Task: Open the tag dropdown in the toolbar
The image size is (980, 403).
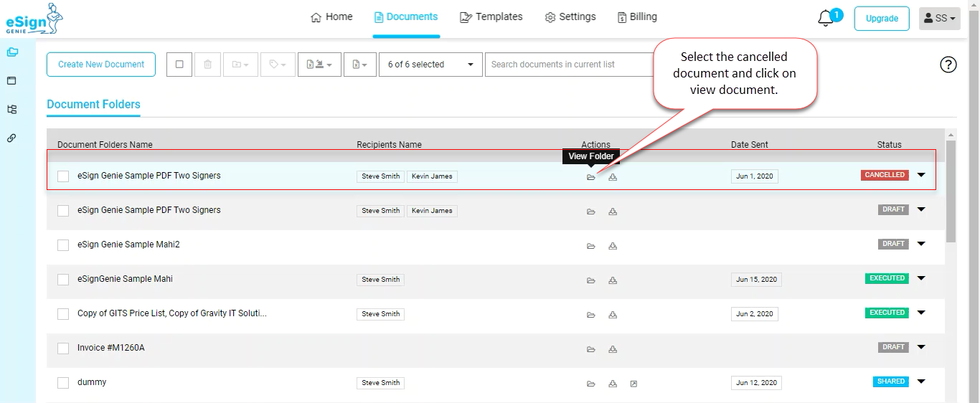Action: [x=278, y=65]
